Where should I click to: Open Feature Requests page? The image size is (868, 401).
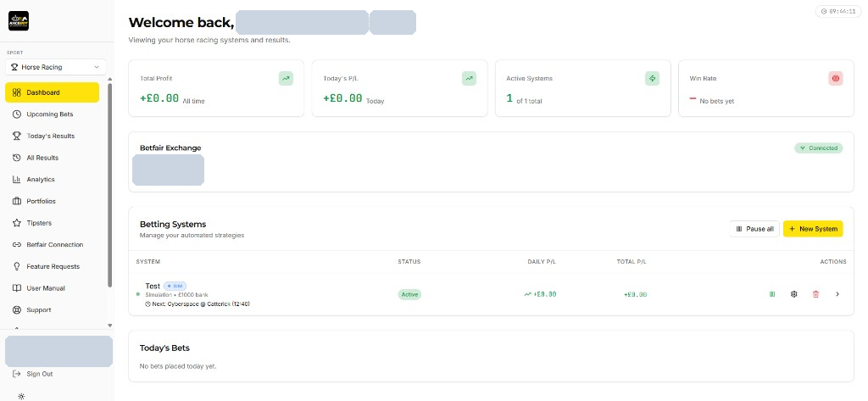(52, 266)
